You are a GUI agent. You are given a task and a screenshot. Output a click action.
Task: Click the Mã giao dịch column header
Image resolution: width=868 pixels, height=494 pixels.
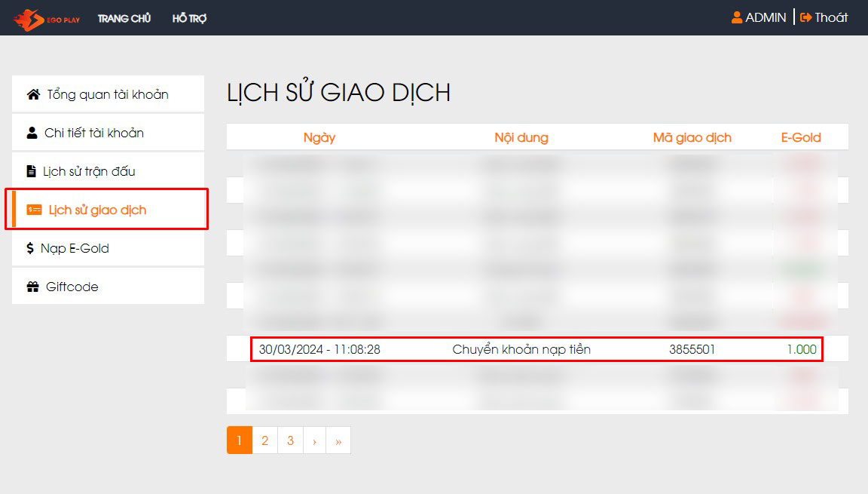[x=692, y=137]
